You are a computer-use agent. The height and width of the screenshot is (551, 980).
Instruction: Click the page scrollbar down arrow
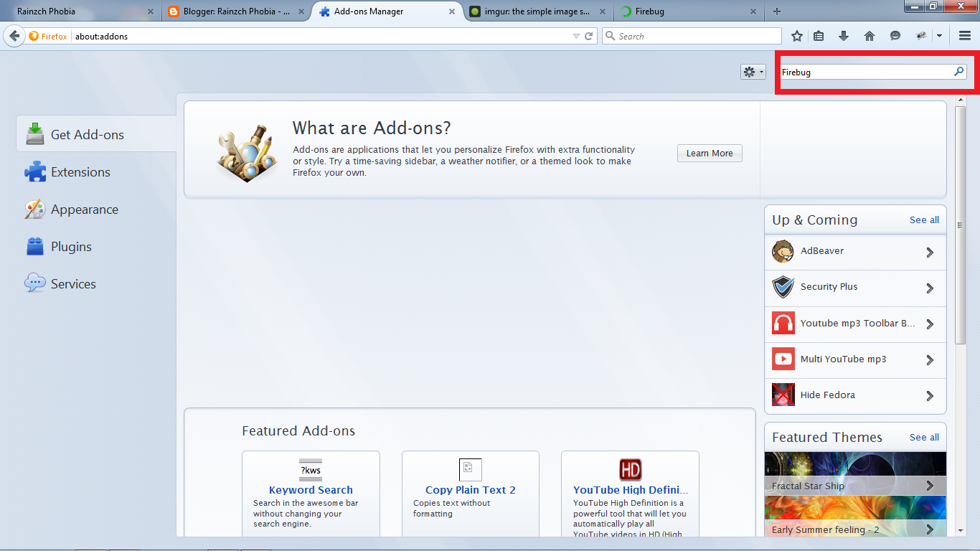click(x=961, y=531)
